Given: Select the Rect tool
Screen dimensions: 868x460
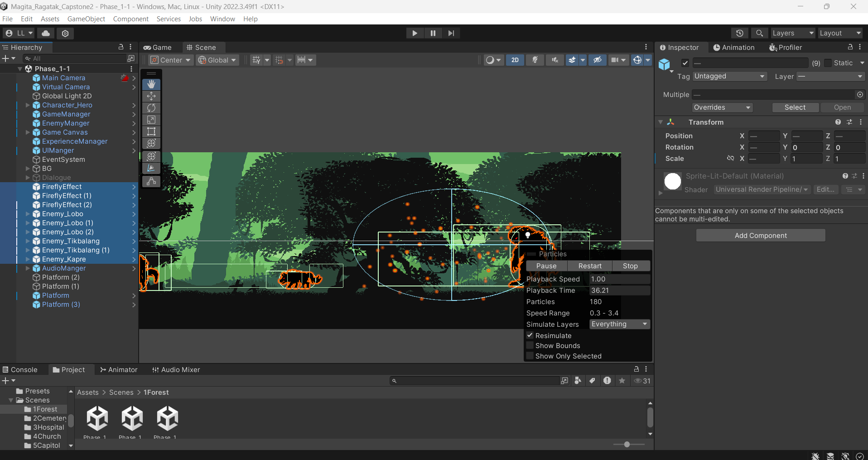Looking at the screenshot, I should (x=151, y=131).
